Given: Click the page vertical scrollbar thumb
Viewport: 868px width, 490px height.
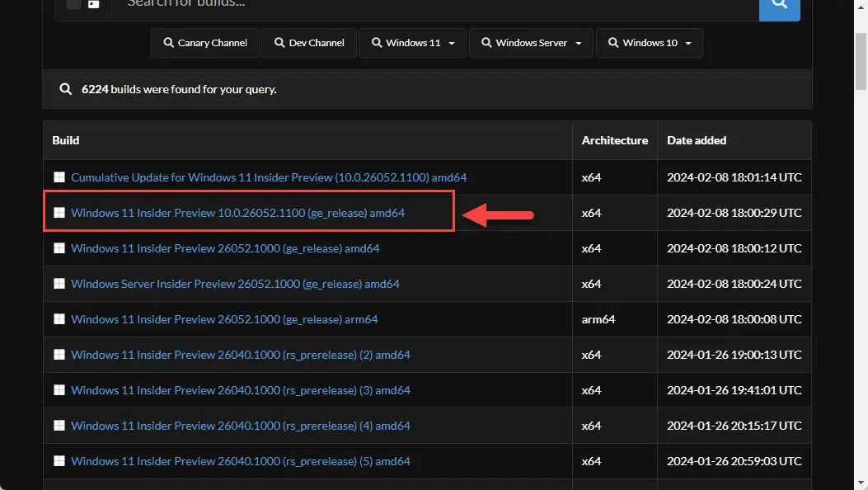Looking at the screenshot, I should pyautogui.click(x=861, y=61).
